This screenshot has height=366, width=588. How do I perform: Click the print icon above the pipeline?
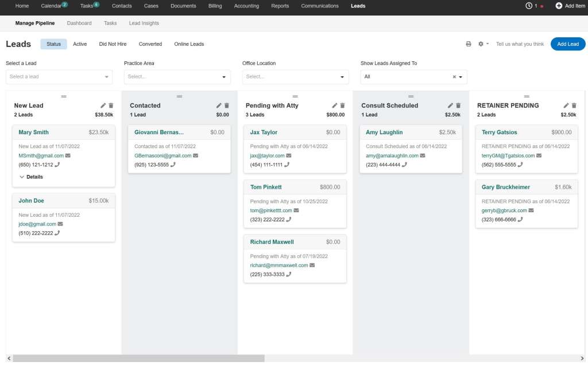click(469, 44)
